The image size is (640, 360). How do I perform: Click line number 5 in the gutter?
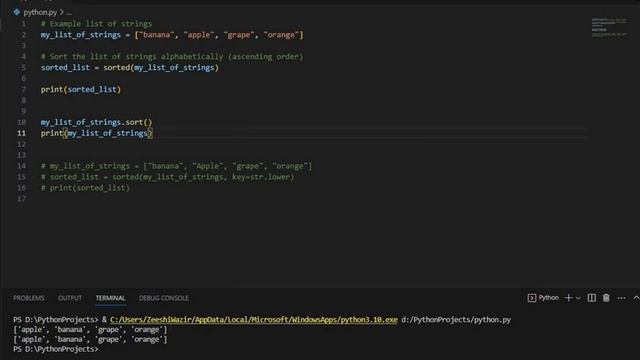pos(23,67)
